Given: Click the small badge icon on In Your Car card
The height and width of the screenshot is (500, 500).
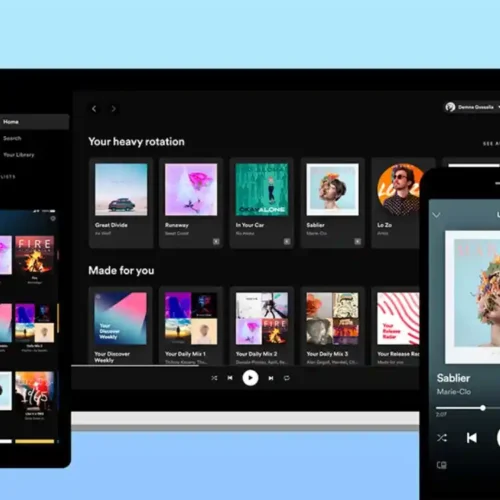Looking at the screenshot, I should point(287,241).
